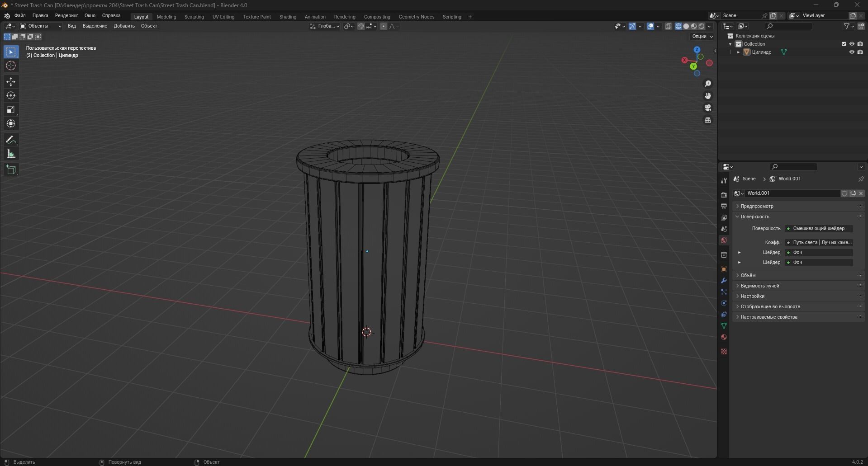Open the Правка menu
868x466 pixels.
(x=40, y=15)
